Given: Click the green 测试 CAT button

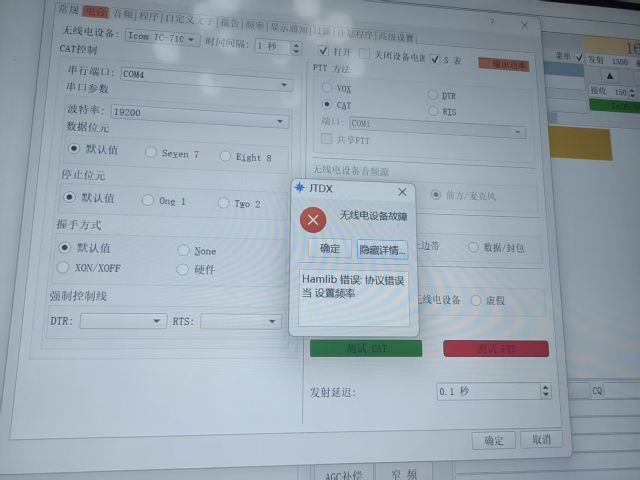Looking at the screenshot, I should point(366,348).
